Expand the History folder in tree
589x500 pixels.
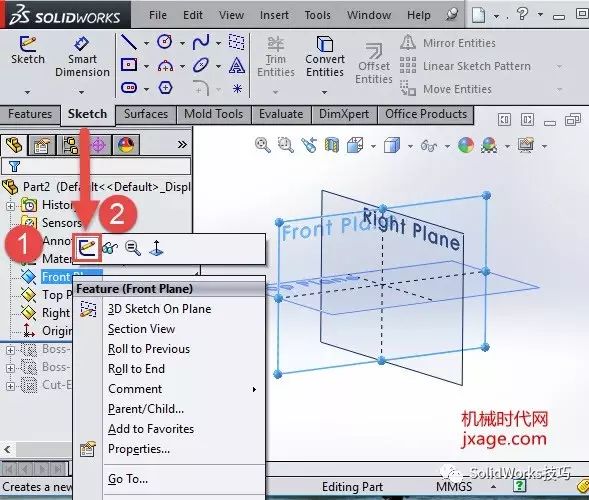tap(11, 206)
